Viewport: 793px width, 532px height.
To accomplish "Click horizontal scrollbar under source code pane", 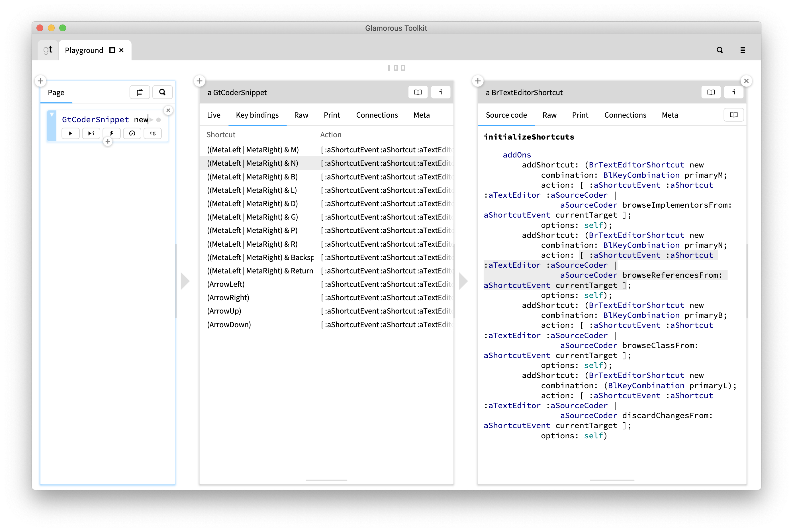I will click(x=612, y=480).
